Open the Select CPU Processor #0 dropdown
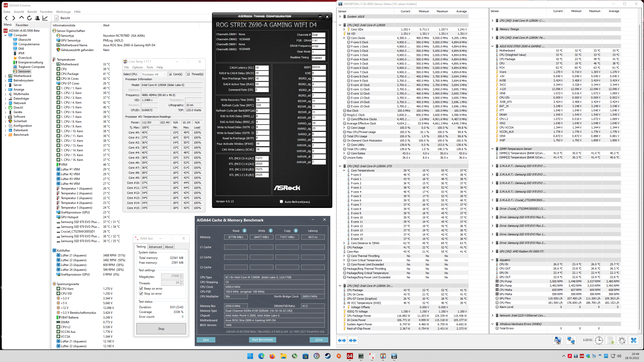Screen dimensions: 644x362 (x=154, y=74)
